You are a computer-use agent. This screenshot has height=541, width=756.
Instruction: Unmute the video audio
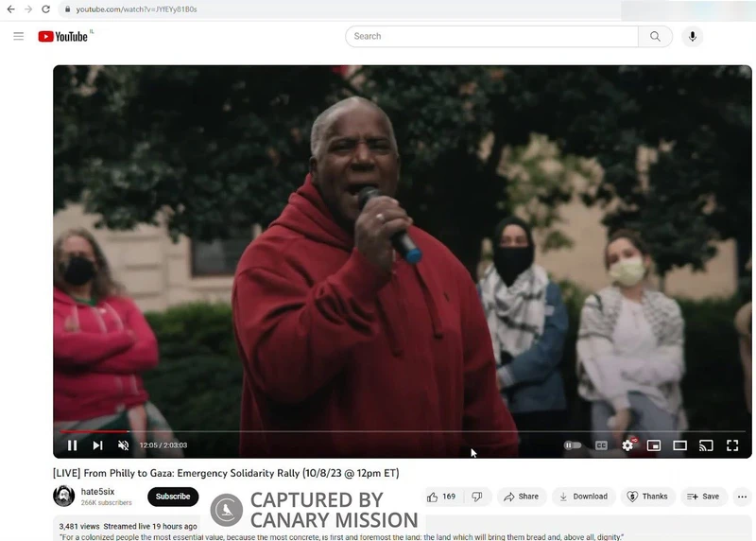pyautogui.click(x=123, y=445)
